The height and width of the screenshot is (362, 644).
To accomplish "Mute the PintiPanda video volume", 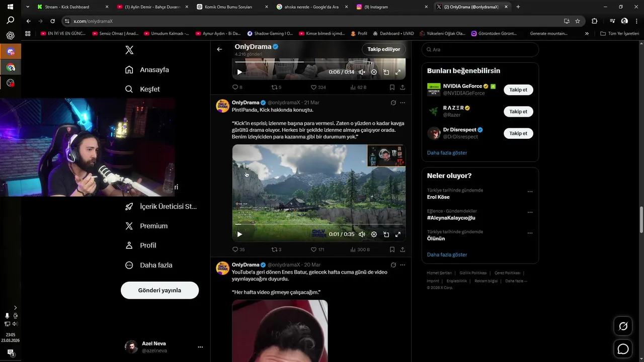I will (362, 234).
